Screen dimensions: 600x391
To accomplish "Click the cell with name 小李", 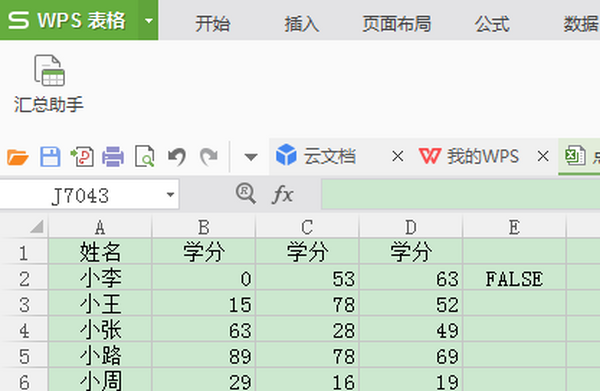I will click(100, 278).
